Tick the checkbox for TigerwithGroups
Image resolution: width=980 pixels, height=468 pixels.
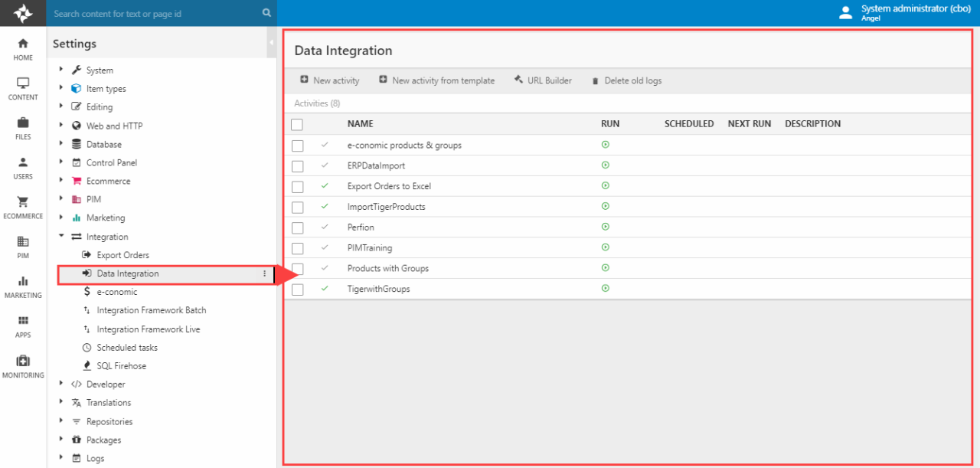pos(298,290)
